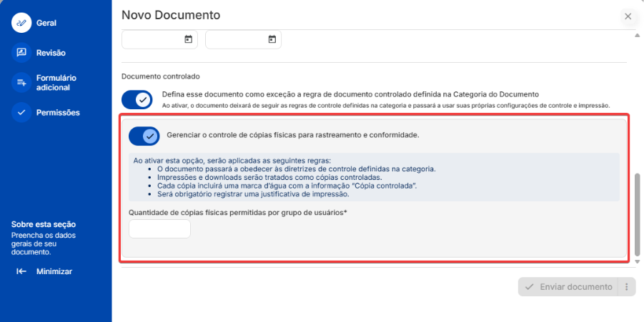Open more options beside Enviar documento
Image resolution: width=644 pixels, height=322 pixels.
click(625, 287)
